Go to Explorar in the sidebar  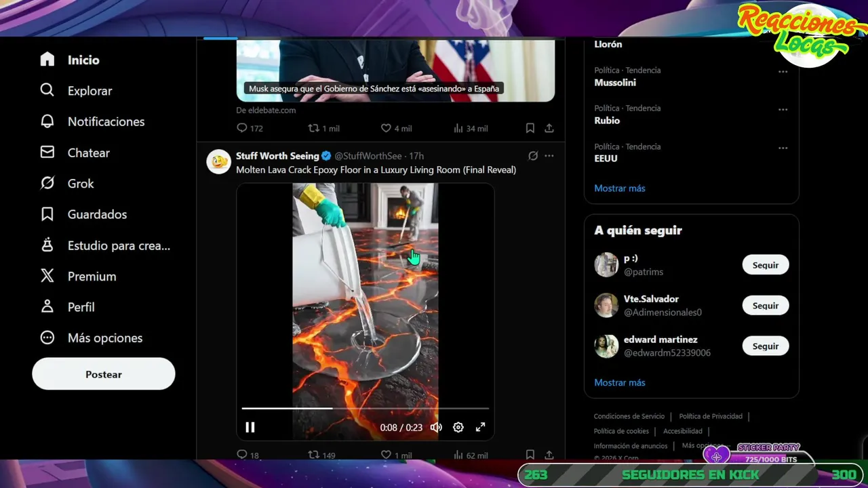pyautogui.click(x=90, y=91)
